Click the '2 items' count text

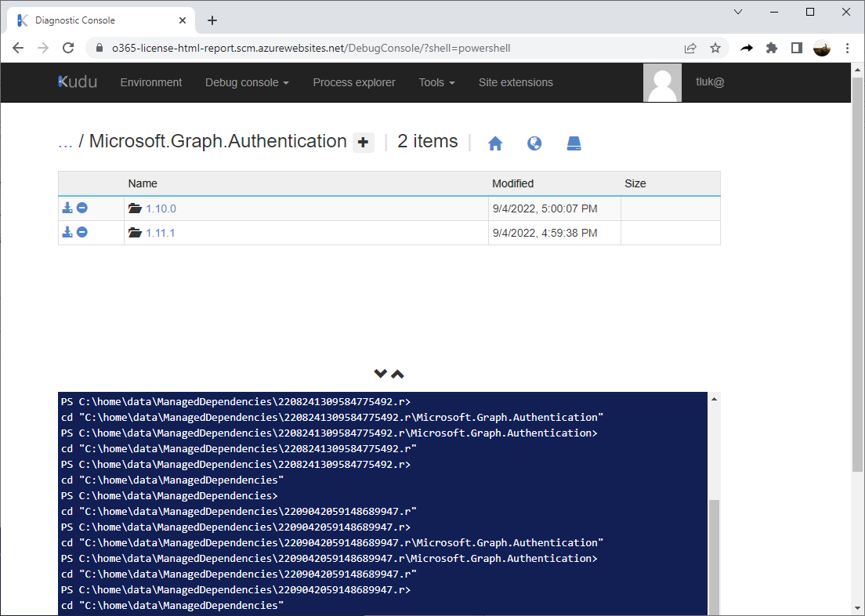[428, 141]
